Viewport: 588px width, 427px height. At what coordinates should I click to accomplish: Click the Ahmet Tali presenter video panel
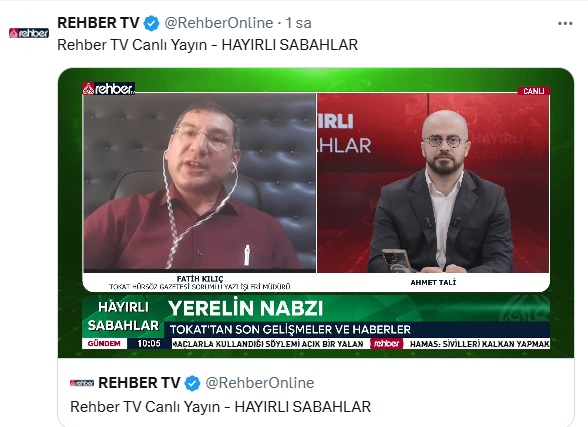[433, 182]
